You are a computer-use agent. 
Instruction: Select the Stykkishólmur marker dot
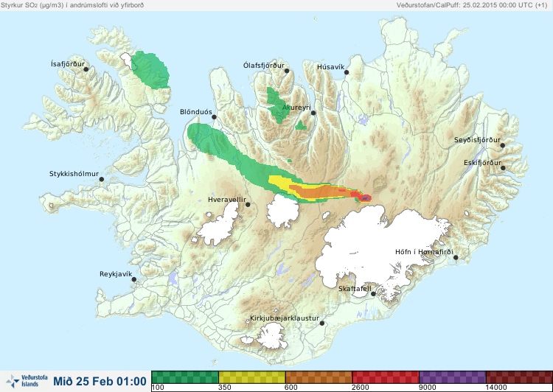102,179
